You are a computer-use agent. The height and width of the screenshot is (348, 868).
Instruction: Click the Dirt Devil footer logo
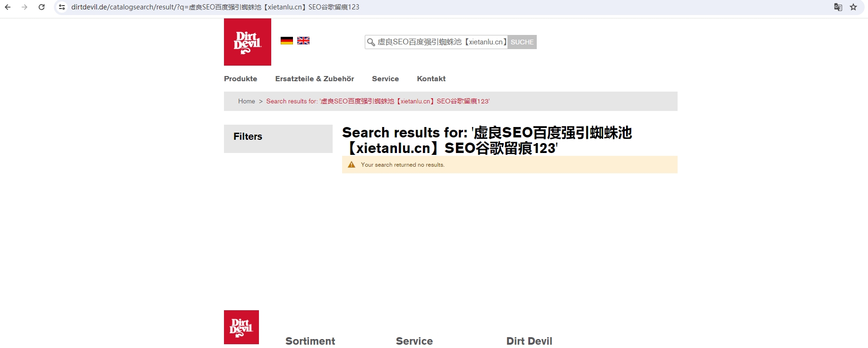click(x=241, y=327)
